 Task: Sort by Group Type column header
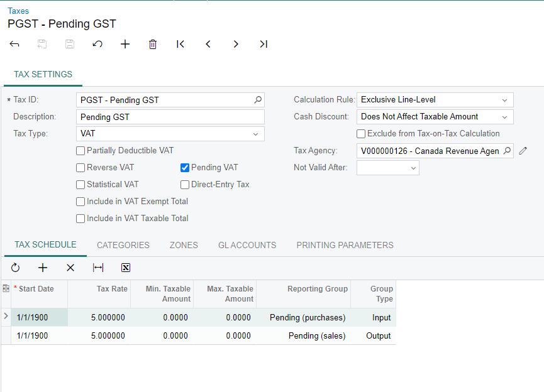(373, 294)
